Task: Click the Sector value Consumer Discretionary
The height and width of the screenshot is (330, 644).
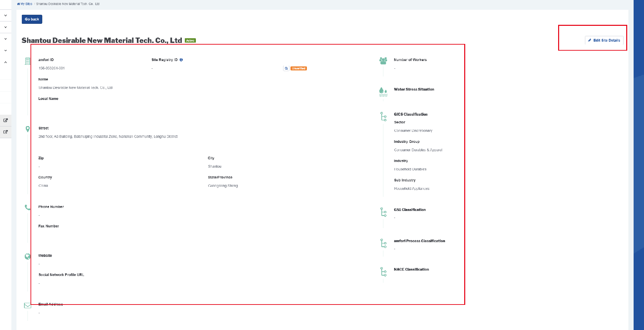Action: click(x=413, y=130)
